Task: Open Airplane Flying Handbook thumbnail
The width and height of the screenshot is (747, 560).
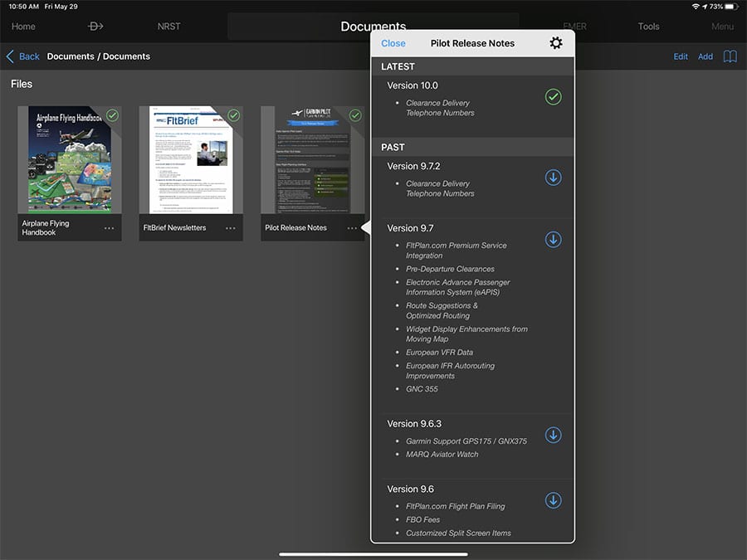Action: (70, 159)
